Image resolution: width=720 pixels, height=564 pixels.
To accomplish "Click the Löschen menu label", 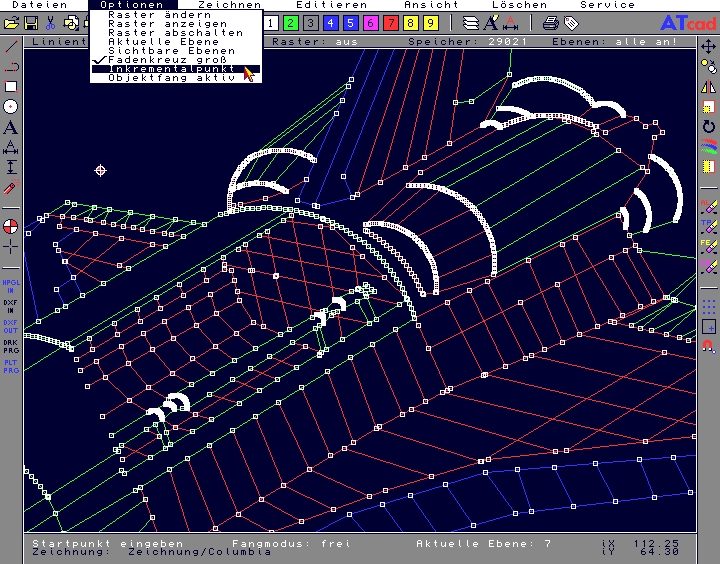I will coord(519,5).
